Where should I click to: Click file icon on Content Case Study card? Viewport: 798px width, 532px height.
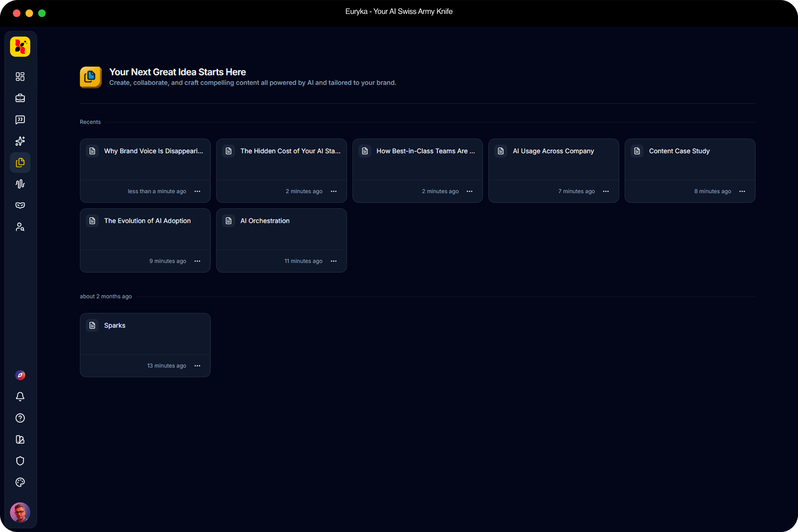637,151
